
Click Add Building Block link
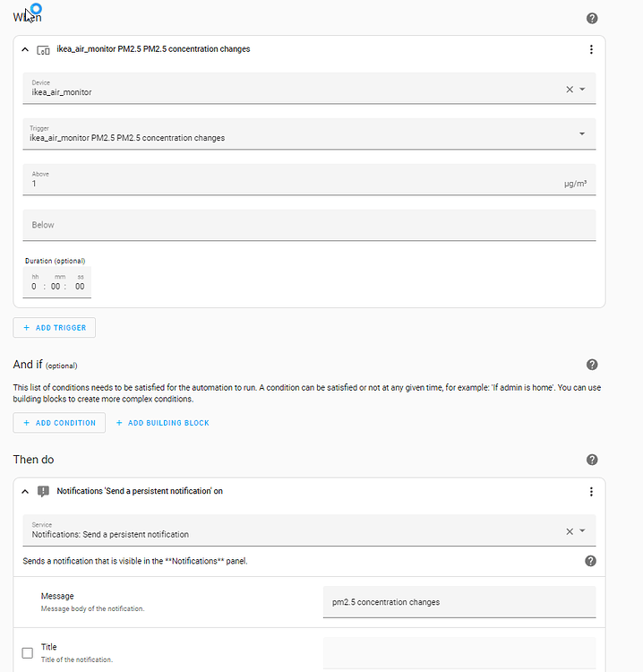point(163,423)
